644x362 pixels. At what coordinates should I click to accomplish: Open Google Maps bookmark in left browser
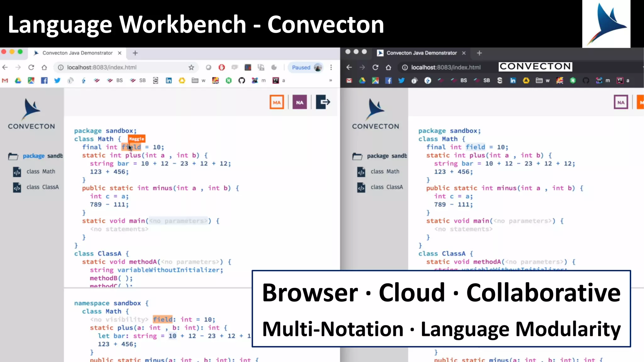[31, 81]
